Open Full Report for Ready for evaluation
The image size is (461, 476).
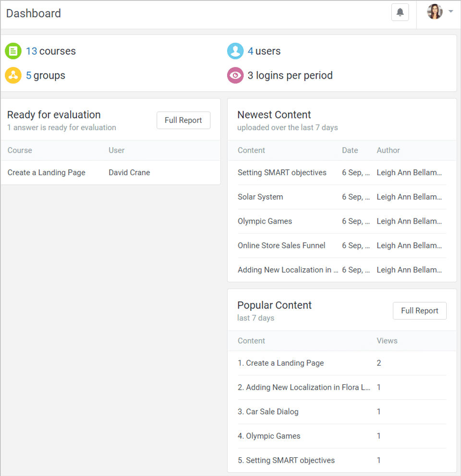click(183, 120)
